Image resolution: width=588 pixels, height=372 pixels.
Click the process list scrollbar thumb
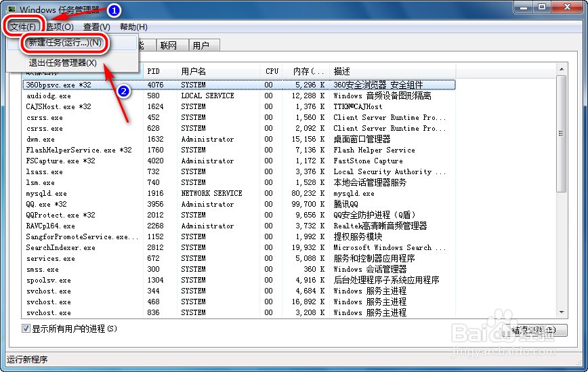coord(562,133)
